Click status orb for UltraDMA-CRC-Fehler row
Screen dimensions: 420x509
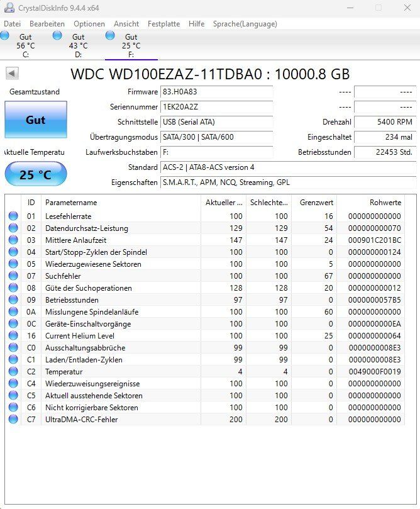pos(13,420)
